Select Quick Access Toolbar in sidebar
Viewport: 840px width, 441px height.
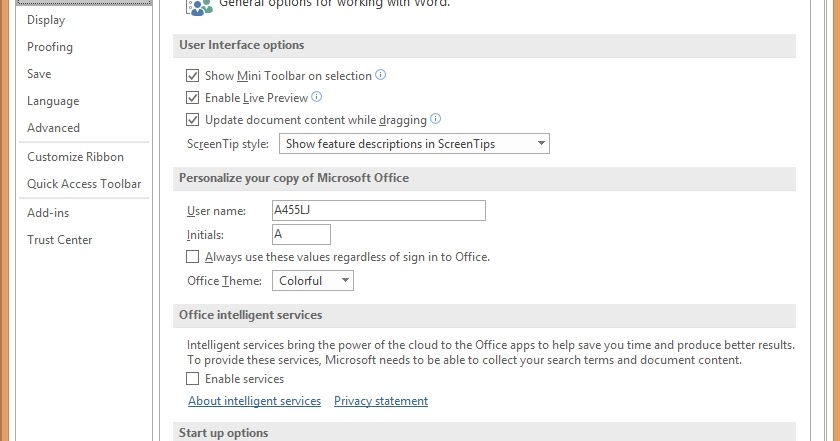coord(84,184)
